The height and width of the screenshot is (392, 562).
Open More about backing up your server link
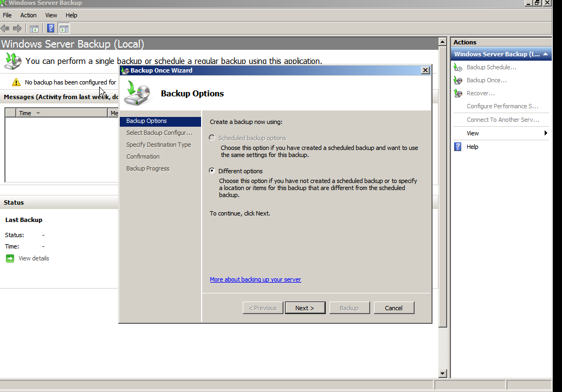tap(255, 279)
